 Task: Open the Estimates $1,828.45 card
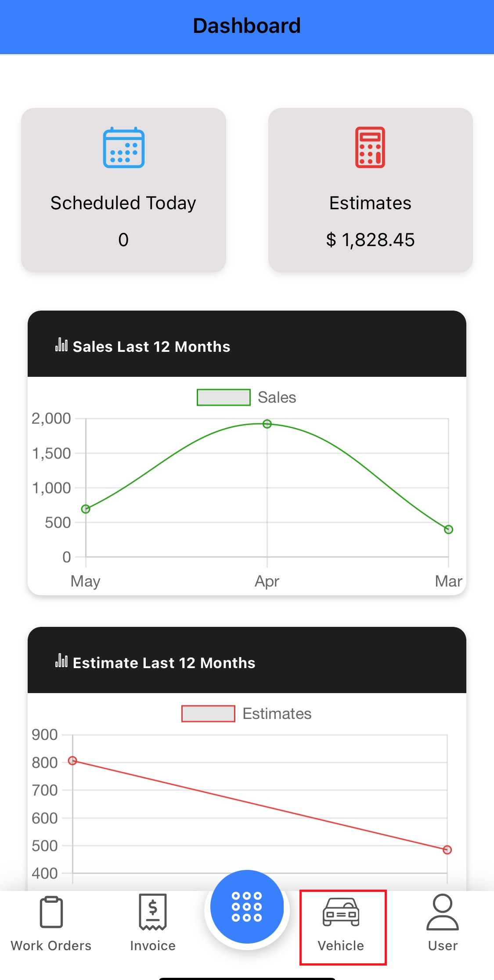(370, 190)
